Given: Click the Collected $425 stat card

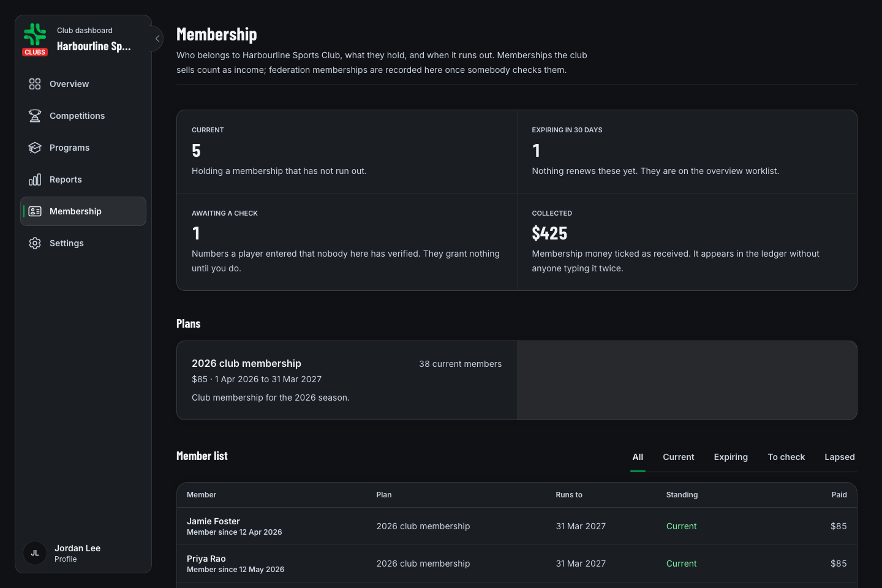Looking at the screenshot, I should pos(687,242).
